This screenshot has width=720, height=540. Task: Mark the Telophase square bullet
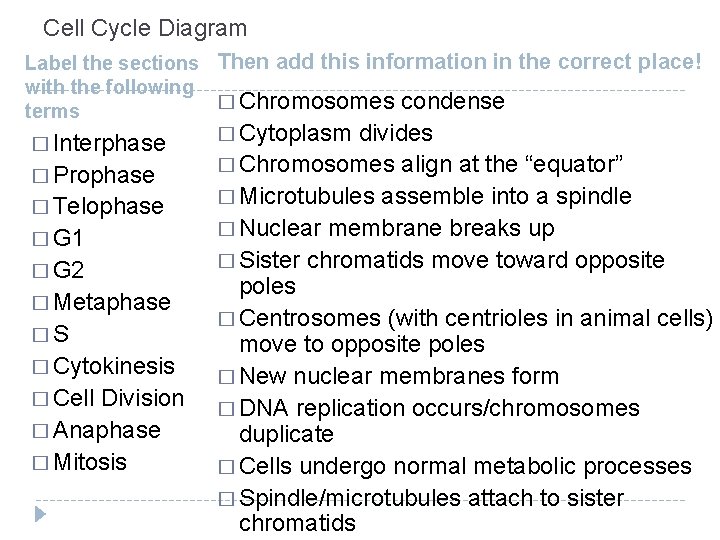(x=40, y=207)
